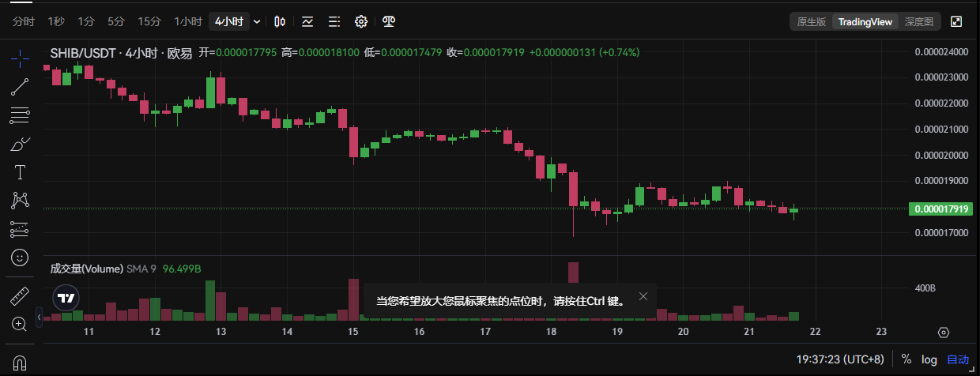The width and height of the screenshot is (980, 376).
Task: Toggle the 自动 auto scale mode
Action: (x=957, y=359)
